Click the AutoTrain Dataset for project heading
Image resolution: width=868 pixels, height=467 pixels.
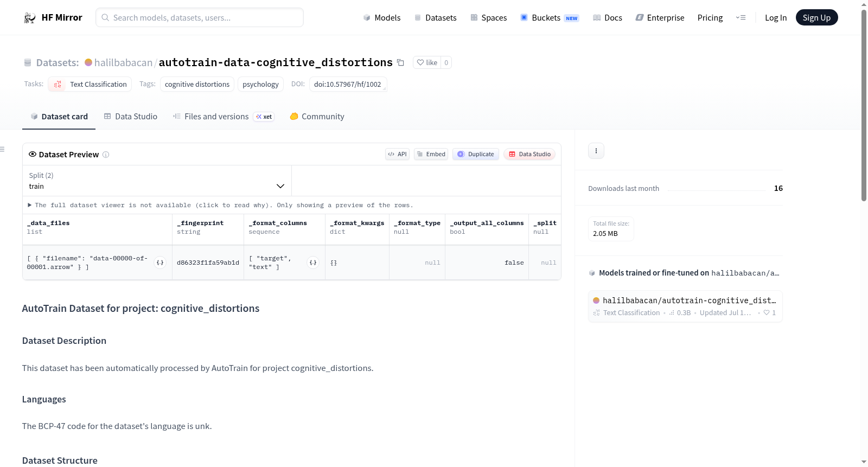pos(141,309)
